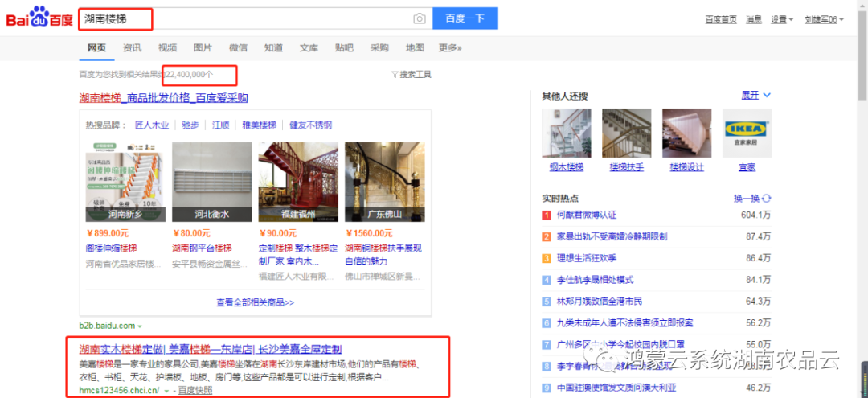Open the 楼梯设计 image thumbnail

(686, 133)
